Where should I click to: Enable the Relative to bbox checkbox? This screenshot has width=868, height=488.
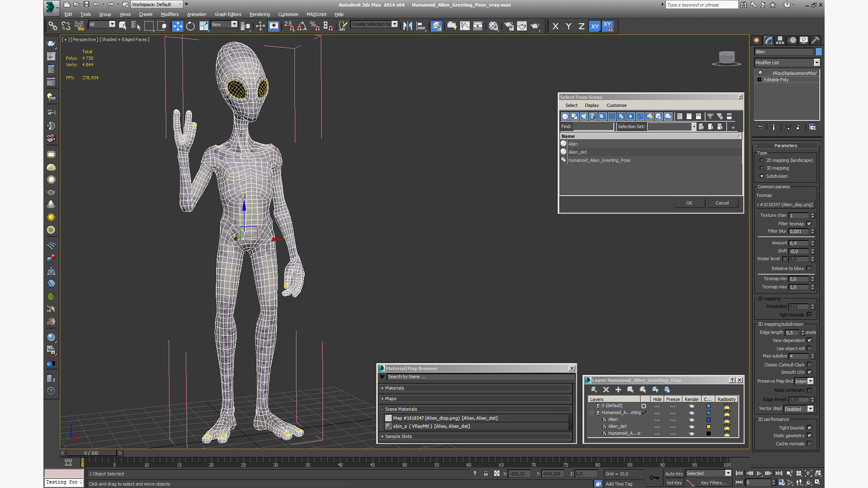(809, 268)
